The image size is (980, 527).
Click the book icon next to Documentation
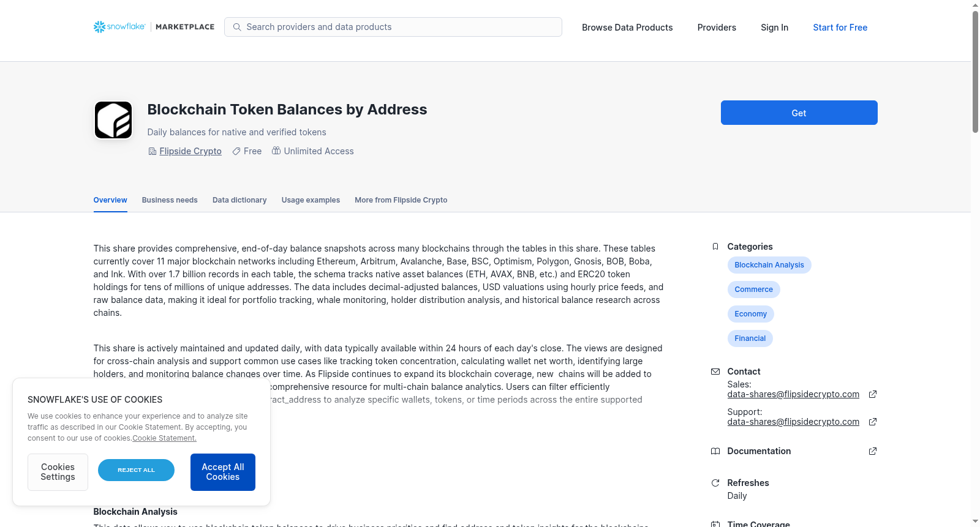(715, 451)
